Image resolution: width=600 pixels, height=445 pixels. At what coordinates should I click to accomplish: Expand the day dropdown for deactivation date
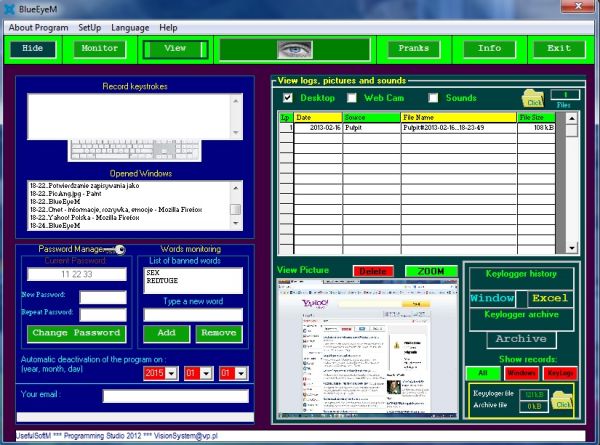(x=241, y=373)
